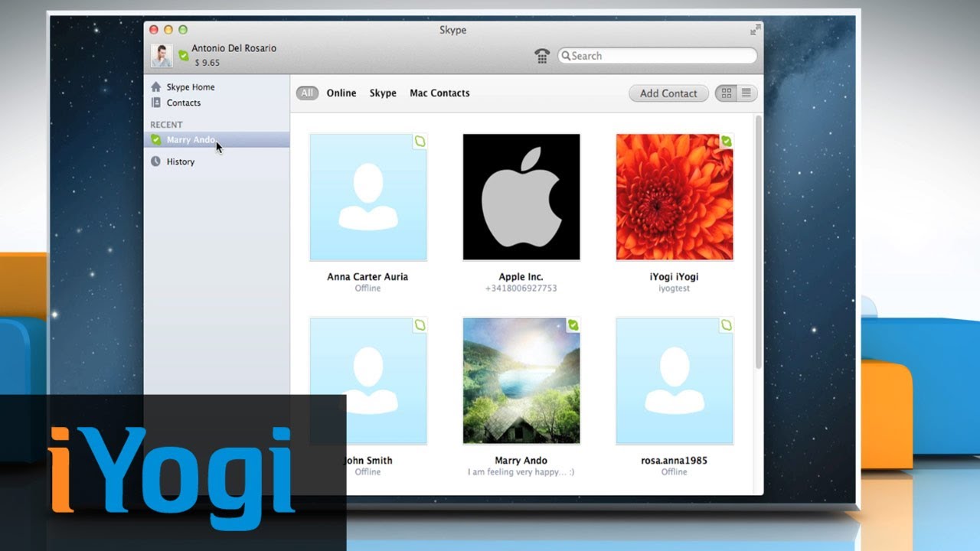This screenshot has height=551, width=980.
Task: Click Marry Ando's green status icon in Recent
Action: (x=156, y=139)
